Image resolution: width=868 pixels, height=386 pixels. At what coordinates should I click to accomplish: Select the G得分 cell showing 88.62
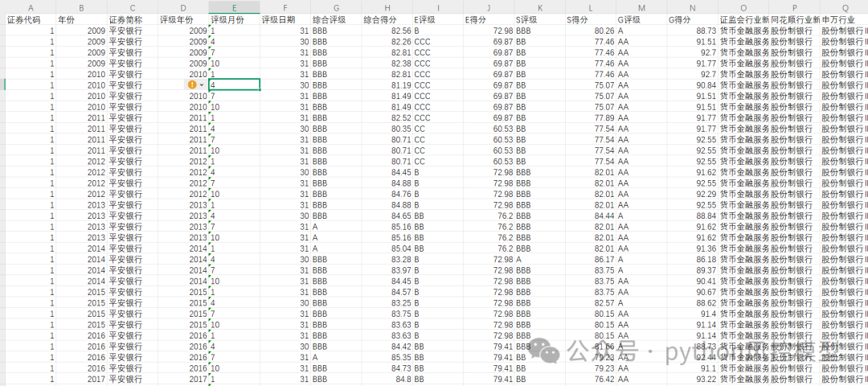point(693,302)
